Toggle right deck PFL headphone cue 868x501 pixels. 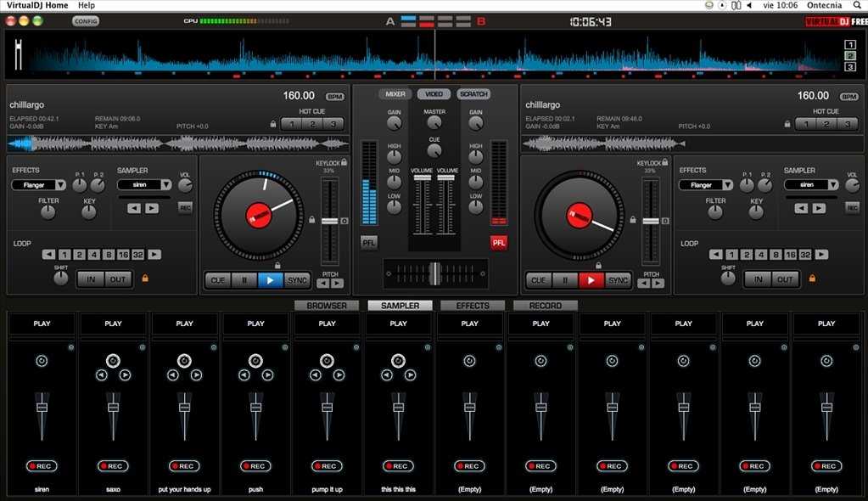(x=498, y=243)
